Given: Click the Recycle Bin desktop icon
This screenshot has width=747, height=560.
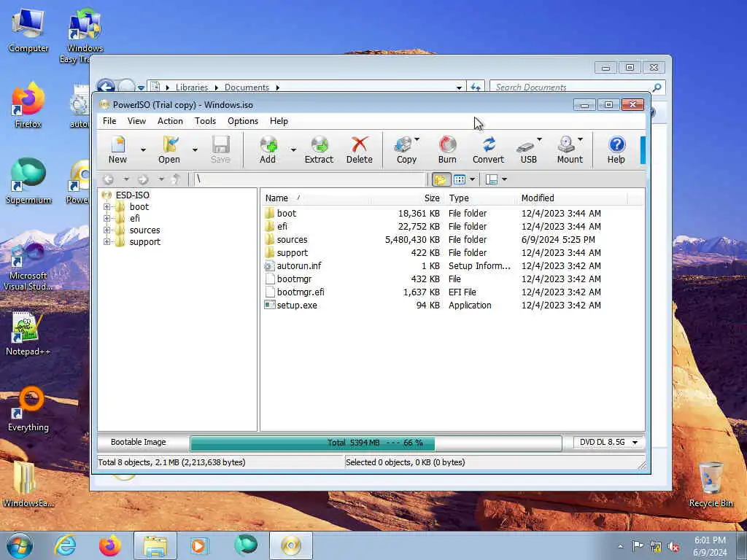Looking at the screenshot, I should (711, 484).
